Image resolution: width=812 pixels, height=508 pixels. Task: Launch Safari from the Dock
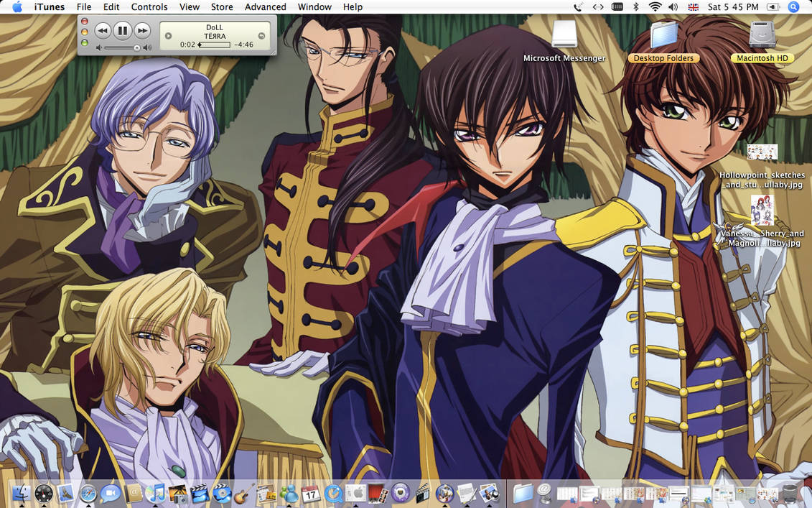pos(88,492)
